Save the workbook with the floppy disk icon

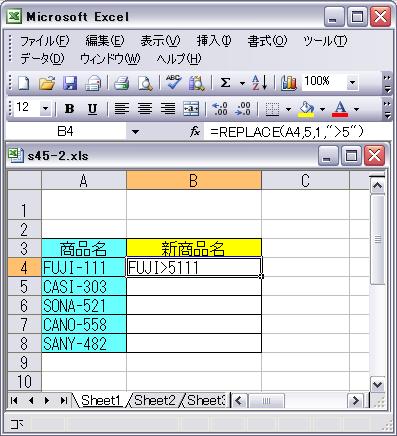[70, 83]
